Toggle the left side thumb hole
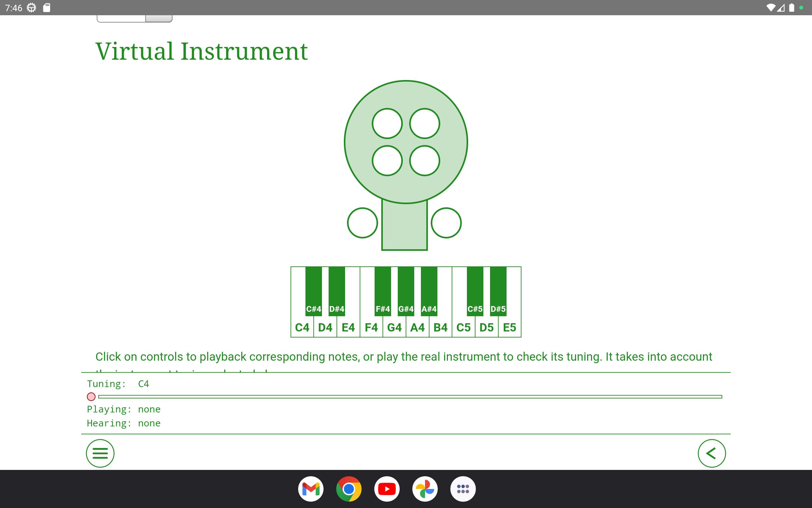Image resolution: width=812 pixels, height=508 pixels. pos(362,223)
